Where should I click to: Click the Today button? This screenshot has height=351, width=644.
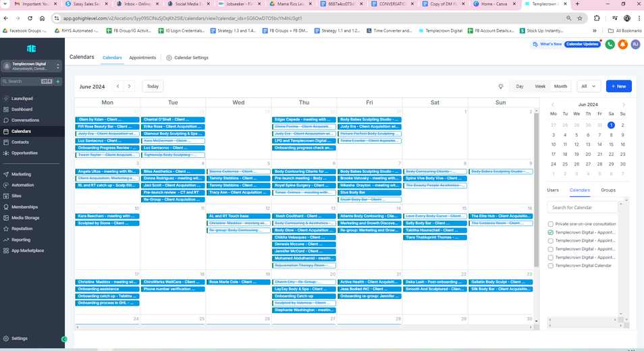[153, 86]
